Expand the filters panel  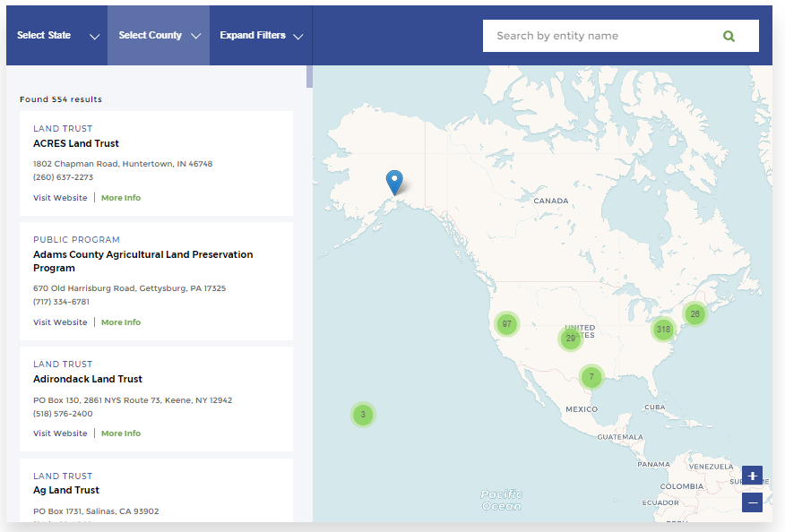pos(261,36)
